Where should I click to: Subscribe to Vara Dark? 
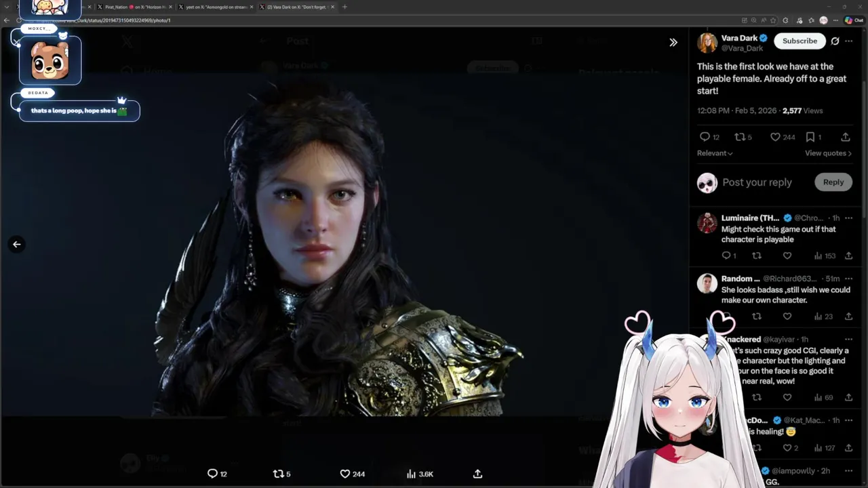pyautogui.click(x=800, y=41)
